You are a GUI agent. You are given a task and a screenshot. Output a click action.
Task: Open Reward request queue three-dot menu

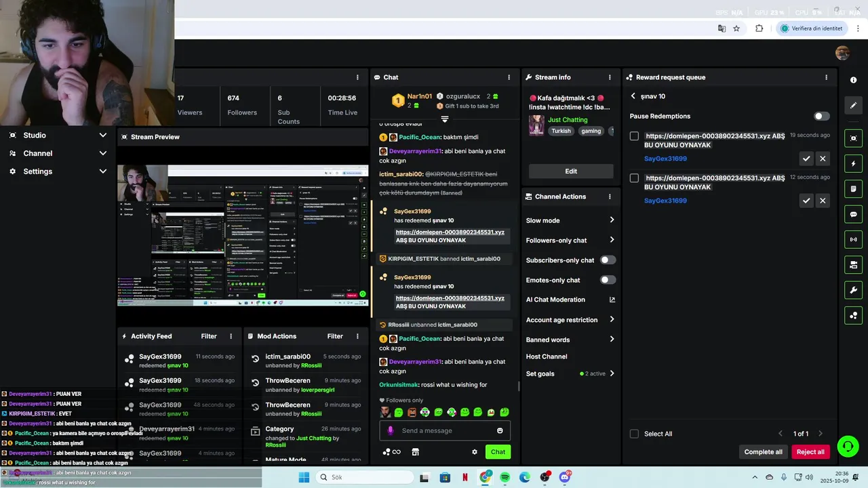pyautogui.click(x=826, y=77)
